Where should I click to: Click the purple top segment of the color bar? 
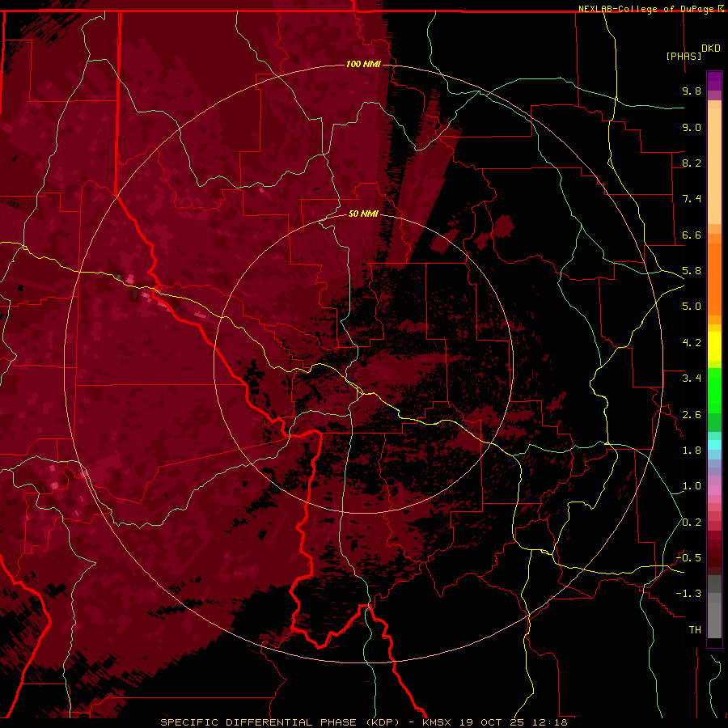pos(714,81)
